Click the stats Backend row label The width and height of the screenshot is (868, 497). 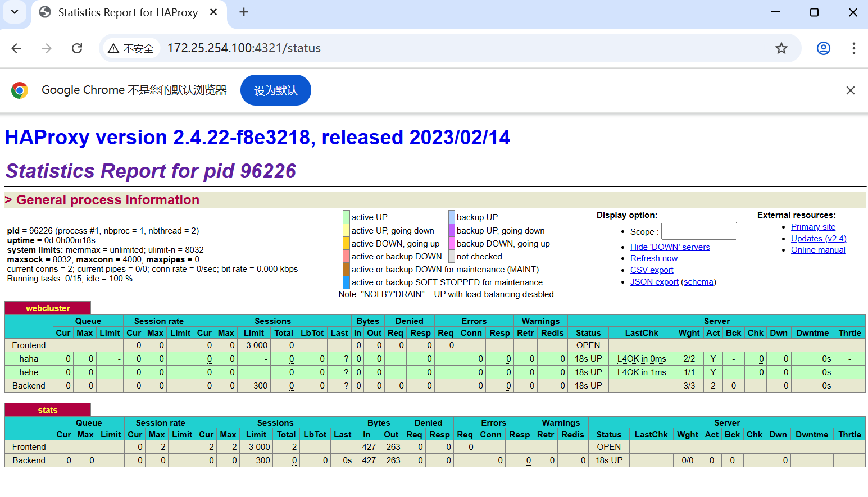point(29,460)
